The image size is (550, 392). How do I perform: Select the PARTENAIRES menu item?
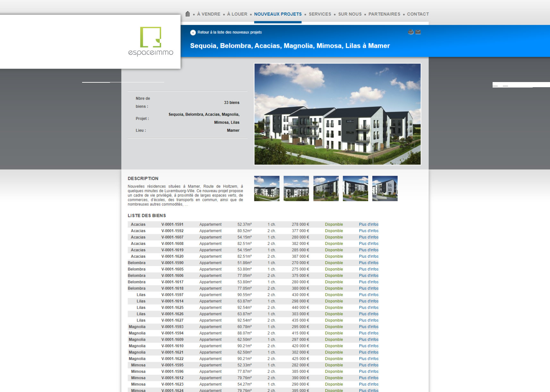click(384, 14)
